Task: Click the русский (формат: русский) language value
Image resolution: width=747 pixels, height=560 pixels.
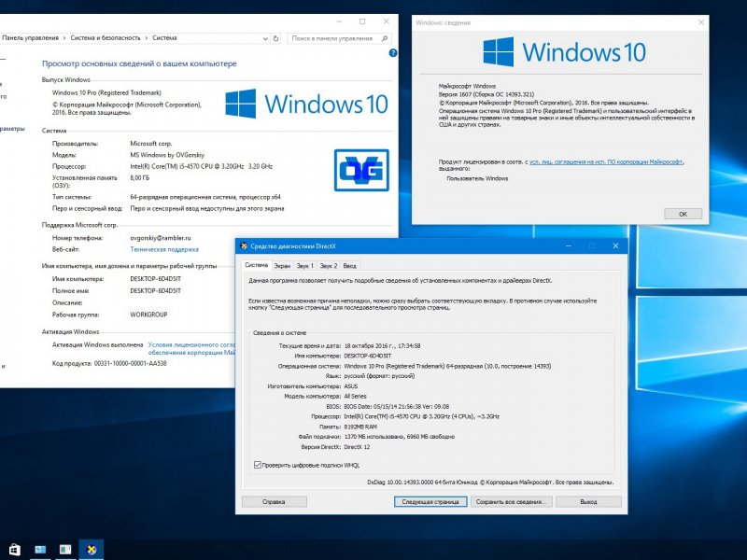Action: pos(379,376)
